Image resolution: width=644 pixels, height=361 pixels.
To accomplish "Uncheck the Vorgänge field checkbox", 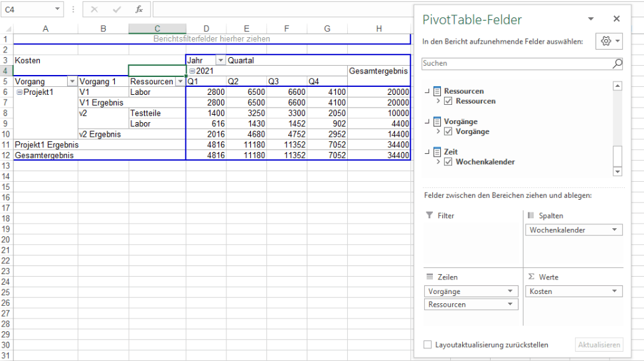I will [x=448, y=131].
